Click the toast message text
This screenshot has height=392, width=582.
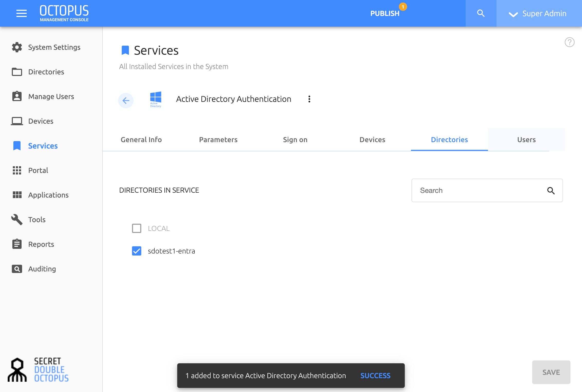pyautogui.click(x=266, y=376)
